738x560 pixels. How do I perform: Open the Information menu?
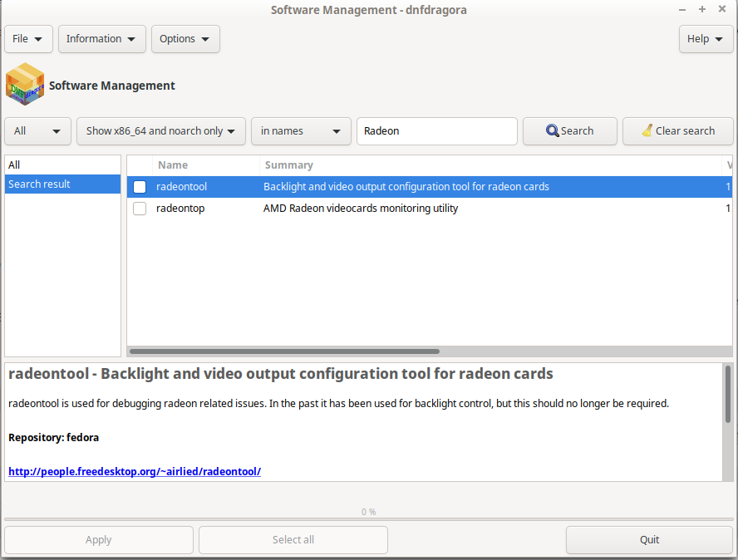(101, 39)
